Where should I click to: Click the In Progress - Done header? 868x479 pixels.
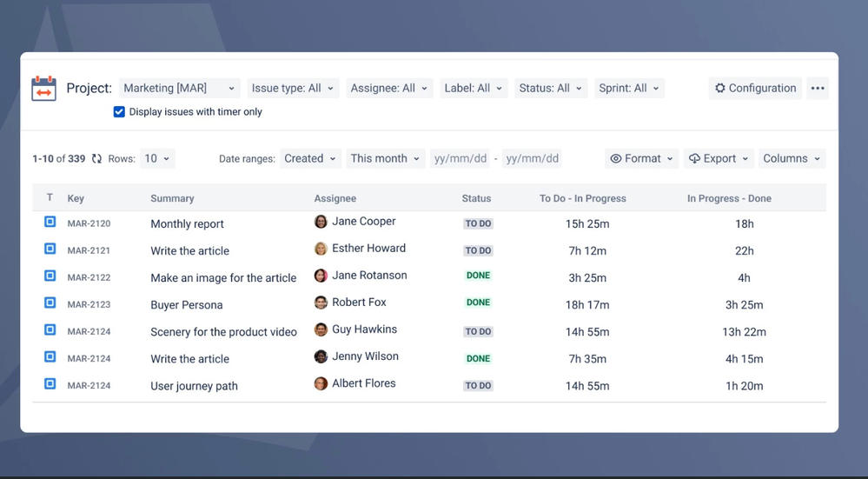click(x=729, y=198)
